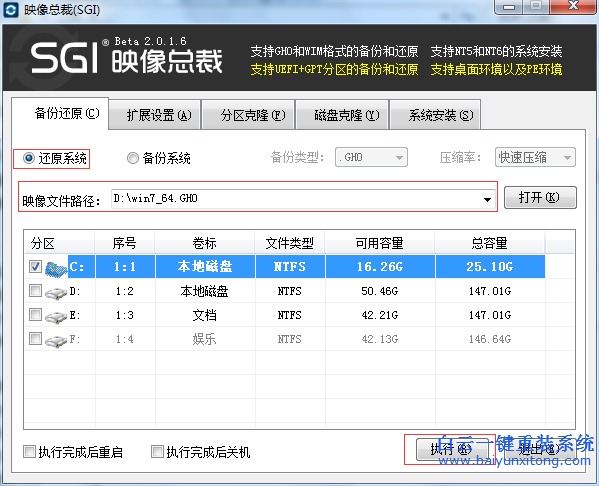Image resolution: width=599 pixels, height=486 pixels.
Task: Click the 可用容量 column header
Action: coord(380,243)
